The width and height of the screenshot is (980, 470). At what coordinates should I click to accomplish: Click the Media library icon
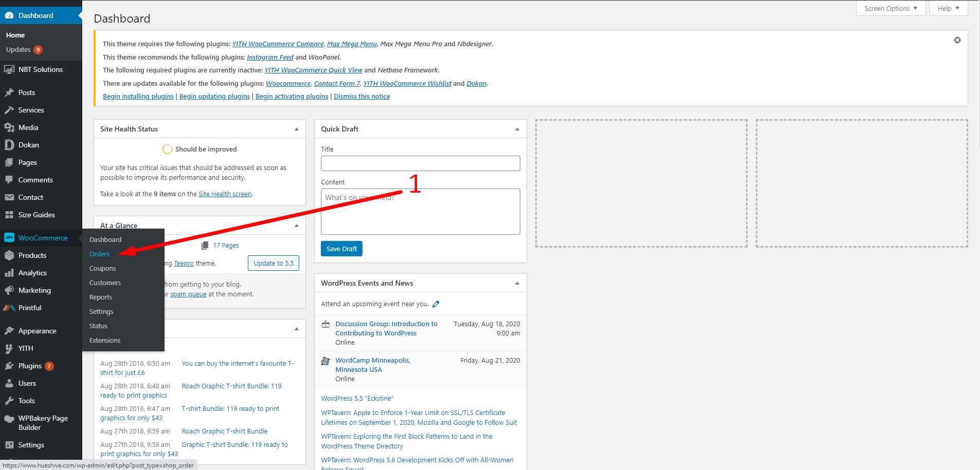9,127
